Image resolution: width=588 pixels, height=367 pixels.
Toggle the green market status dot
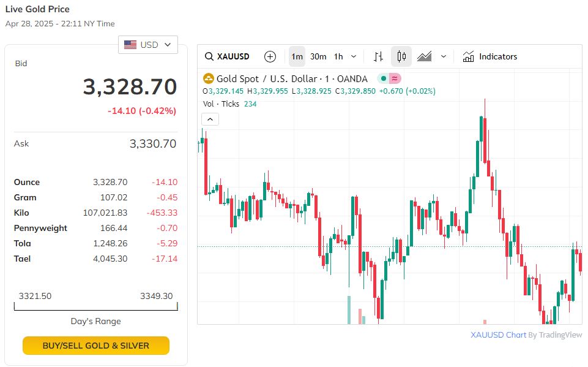click(383, 78)
